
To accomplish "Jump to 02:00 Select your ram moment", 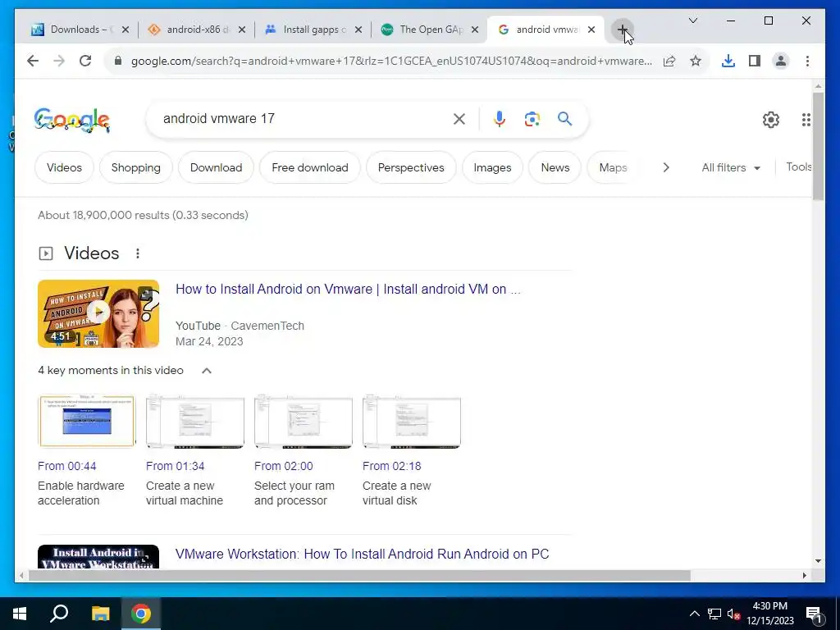I will click(x=304, y=451).
